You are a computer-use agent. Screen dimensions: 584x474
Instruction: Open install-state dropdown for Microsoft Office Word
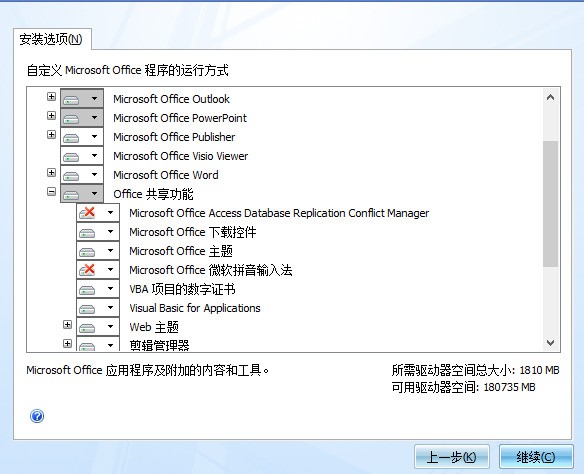point(94,175)
